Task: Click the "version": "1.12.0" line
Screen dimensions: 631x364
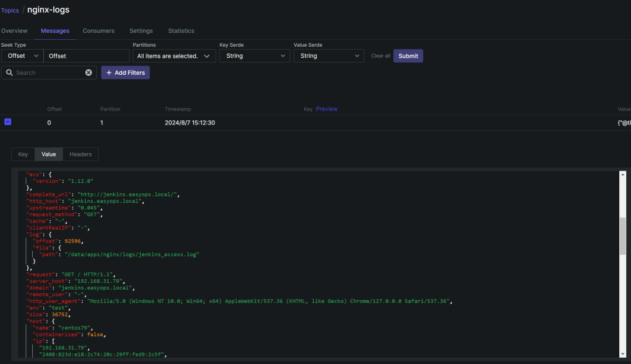Action: 63,181
